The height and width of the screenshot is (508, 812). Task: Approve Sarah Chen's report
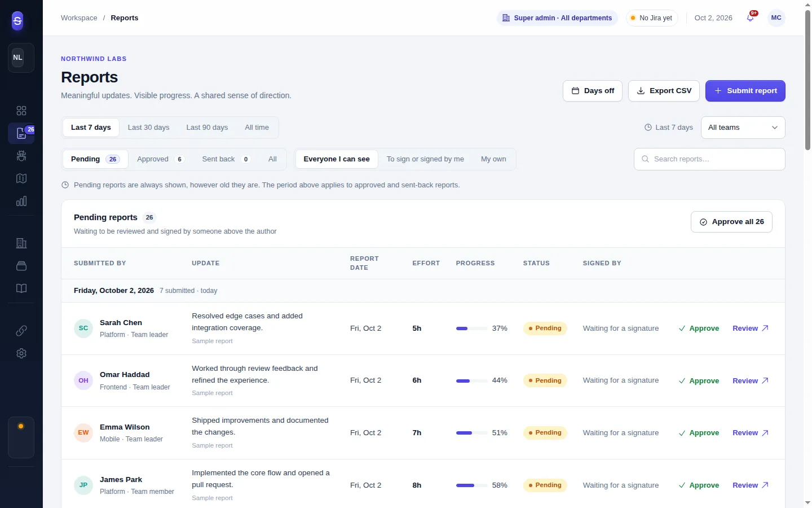coord(699,329)
